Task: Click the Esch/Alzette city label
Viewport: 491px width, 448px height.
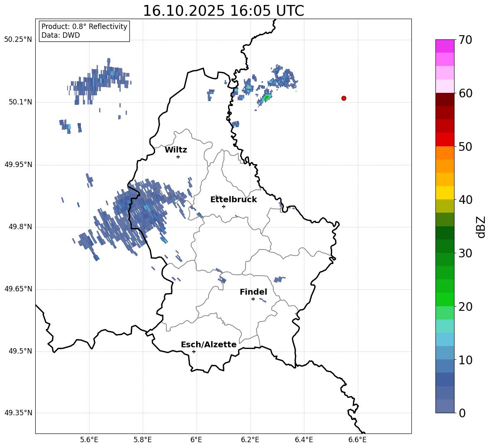Action: pos(209,344)
